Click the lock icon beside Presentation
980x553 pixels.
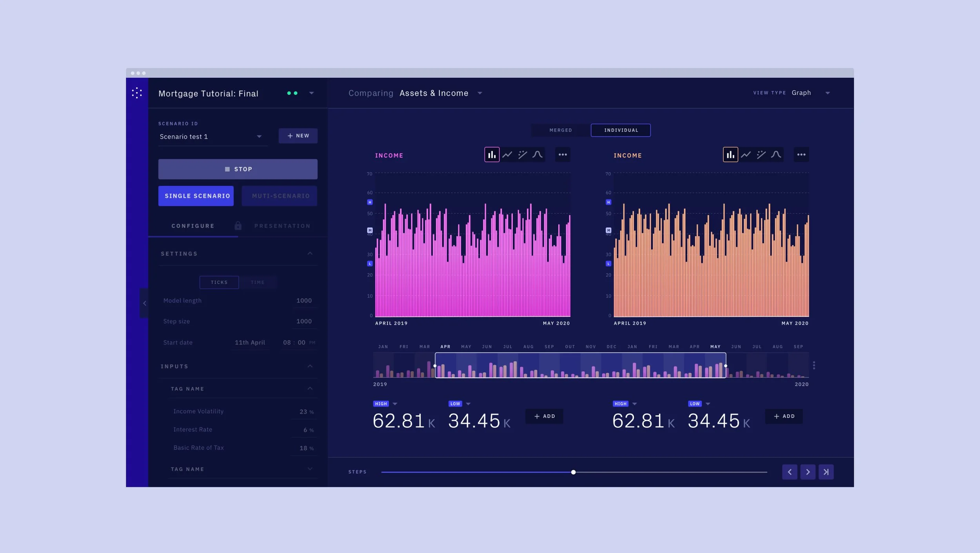[x=238, y=226]
